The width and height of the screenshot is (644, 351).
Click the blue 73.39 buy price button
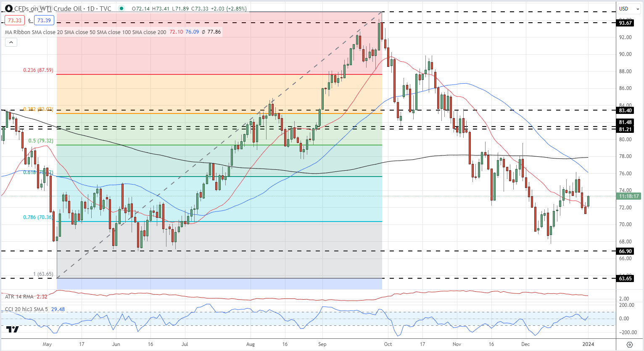(x=44, y=20)
